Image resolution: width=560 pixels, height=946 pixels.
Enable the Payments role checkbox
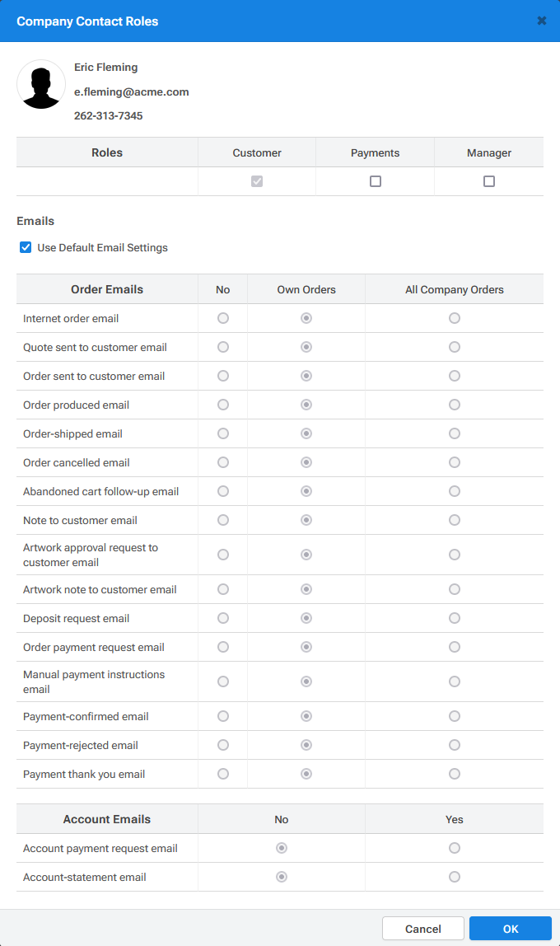click(x=375, y=181)
